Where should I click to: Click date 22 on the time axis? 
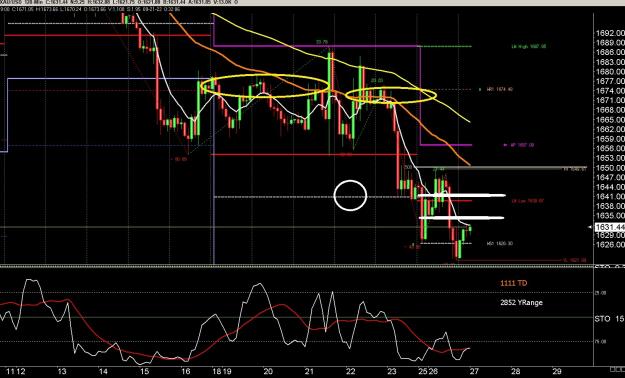[350, 372]
